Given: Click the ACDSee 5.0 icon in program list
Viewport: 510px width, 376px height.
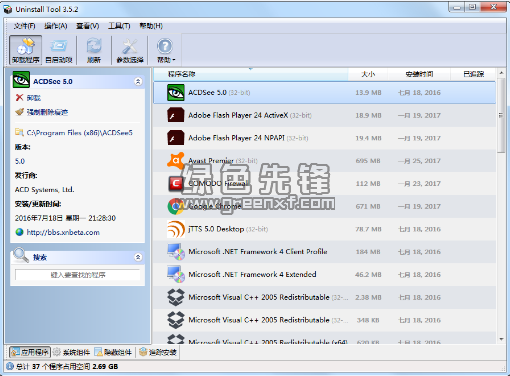Looking at the screenshot, I should click(x=176, y=92).
